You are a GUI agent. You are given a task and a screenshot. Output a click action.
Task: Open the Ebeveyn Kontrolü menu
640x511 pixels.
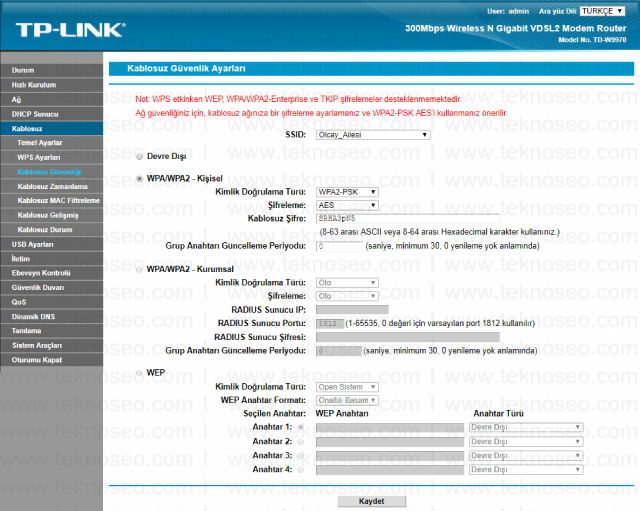point(51,273)
